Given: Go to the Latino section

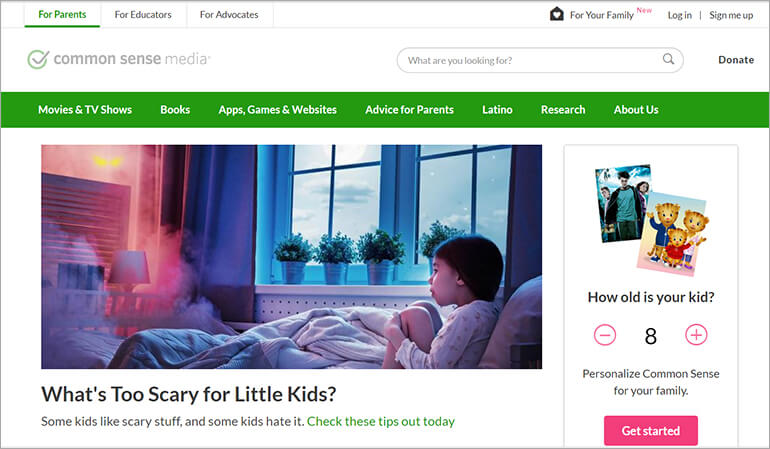Looking at the screenshot, I should coord(497,110).
